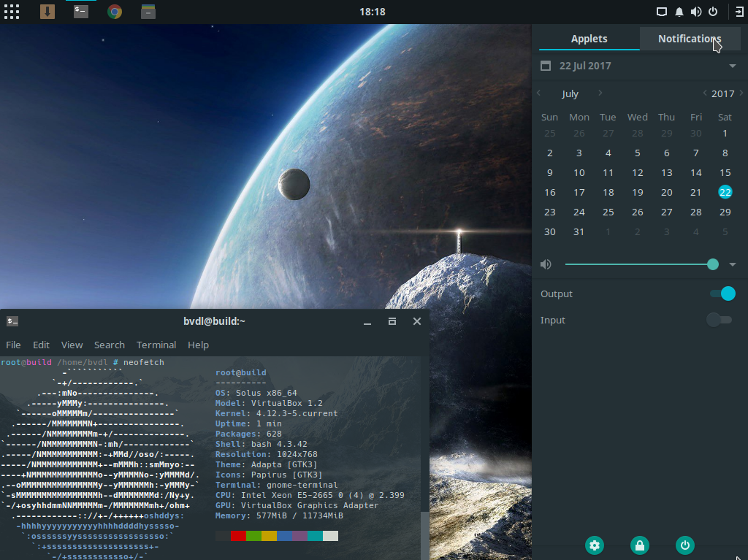This screenshot has height=560, width=748.
Task: Open the applications grid menu
Action: tap(12, 12)
